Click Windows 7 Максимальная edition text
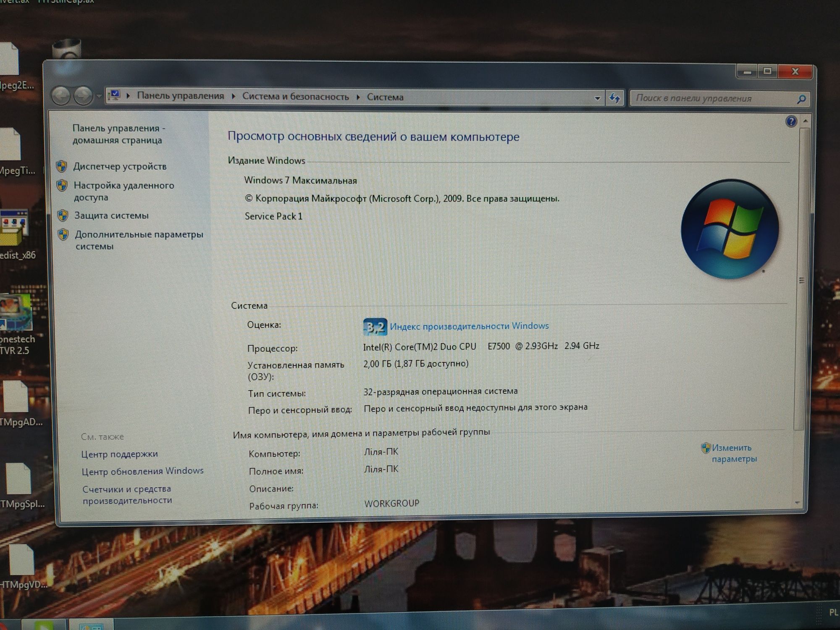840x630 pixels. pos(301,180)
